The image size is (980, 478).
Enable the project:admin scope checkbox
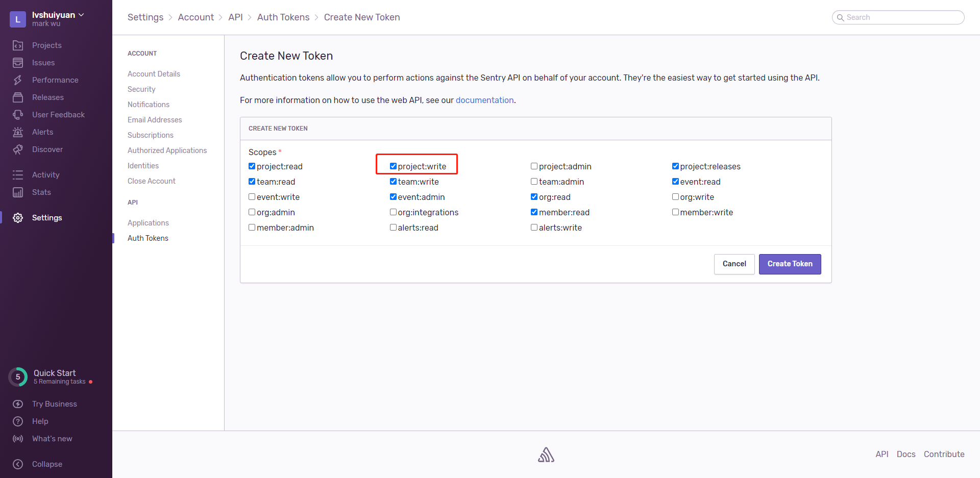[534, 166]
